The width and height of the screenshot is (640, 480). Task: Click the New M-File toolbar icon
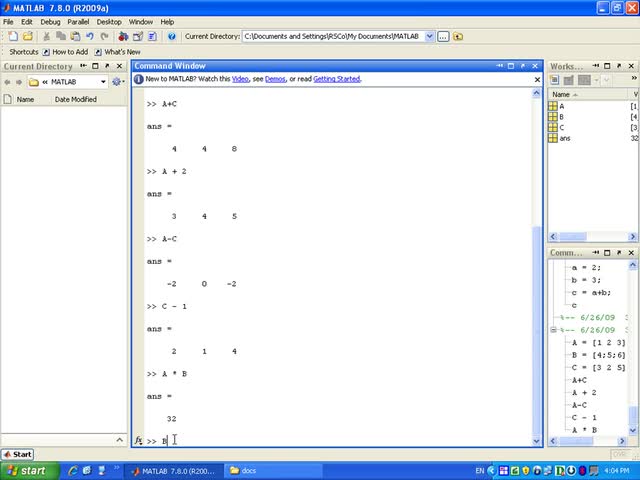point(13,36)
